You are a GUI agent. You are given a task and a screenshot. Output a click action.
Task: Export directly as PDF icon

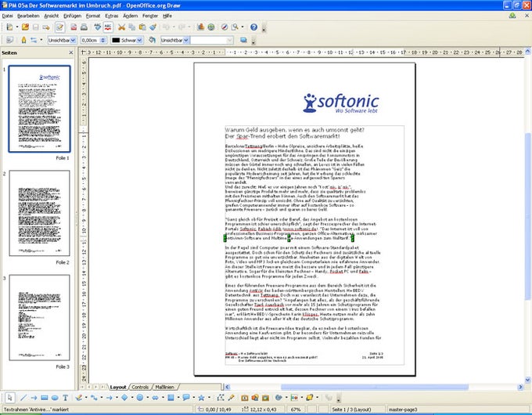tap(74, 27)
